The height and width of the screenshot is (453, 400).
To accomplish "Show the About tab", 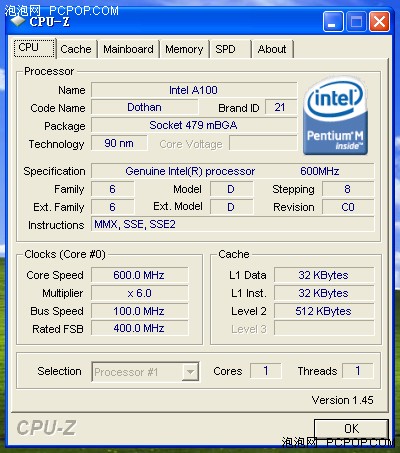I will pos(272,49).
